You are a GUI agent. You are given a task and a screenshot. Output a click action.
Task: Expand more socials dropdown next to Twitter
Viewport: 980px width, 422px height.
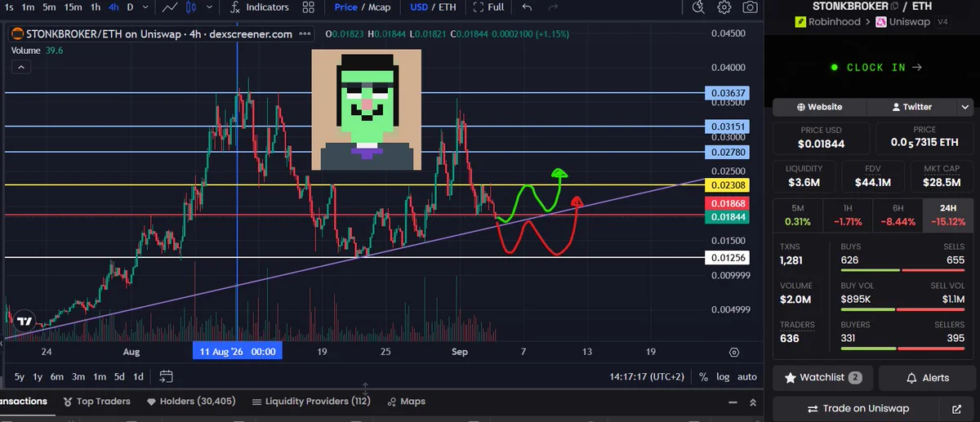pos(966,107)
